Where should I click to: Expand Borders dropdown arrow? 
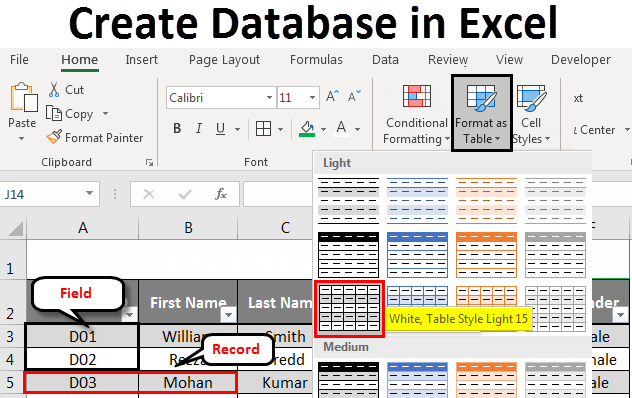(281, 129)
